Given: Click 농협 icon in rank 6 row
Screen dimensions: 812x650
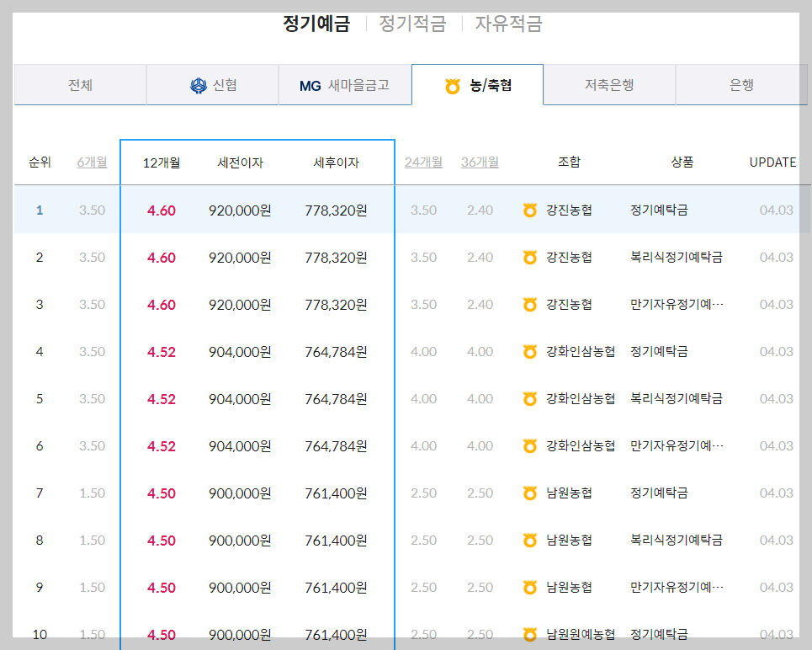Looking at the screenshot, I should tap(530, 445).
